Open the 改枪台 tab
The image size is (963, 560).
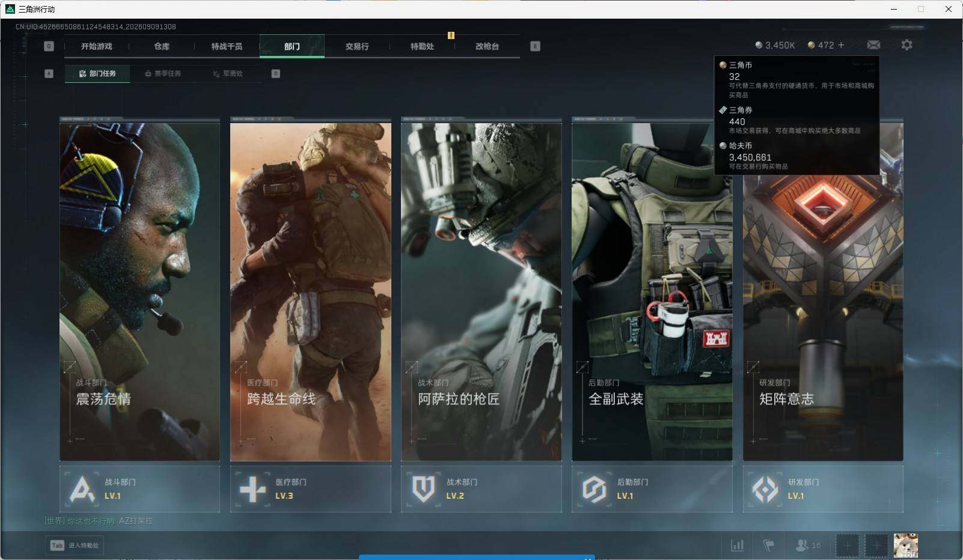tap(487, 46)
